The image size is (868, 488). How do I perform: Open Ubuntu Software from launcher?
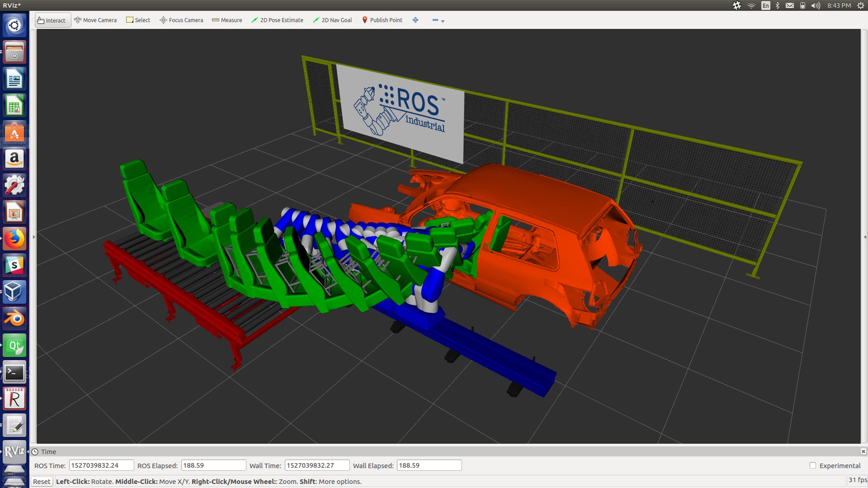pyautogui.click(x=14, y=132)
